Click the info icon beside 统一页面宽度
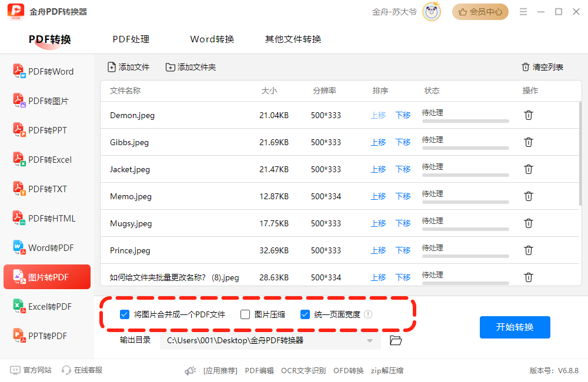This screenshot has height=382, width=588. [x=368, y=314]
